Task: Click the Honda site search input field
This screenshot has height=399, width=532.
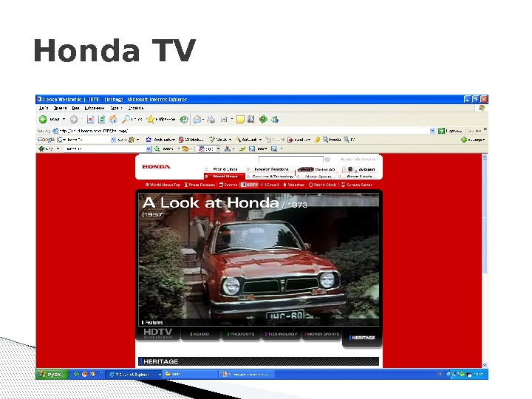Action: pyautogui.click(x=291, y=159)
